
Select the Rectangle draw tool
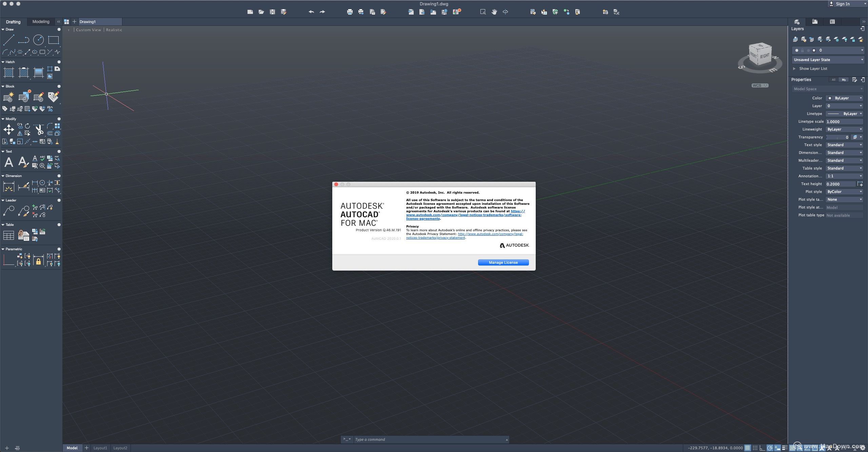pyautogui.click(x=53, y=40)
